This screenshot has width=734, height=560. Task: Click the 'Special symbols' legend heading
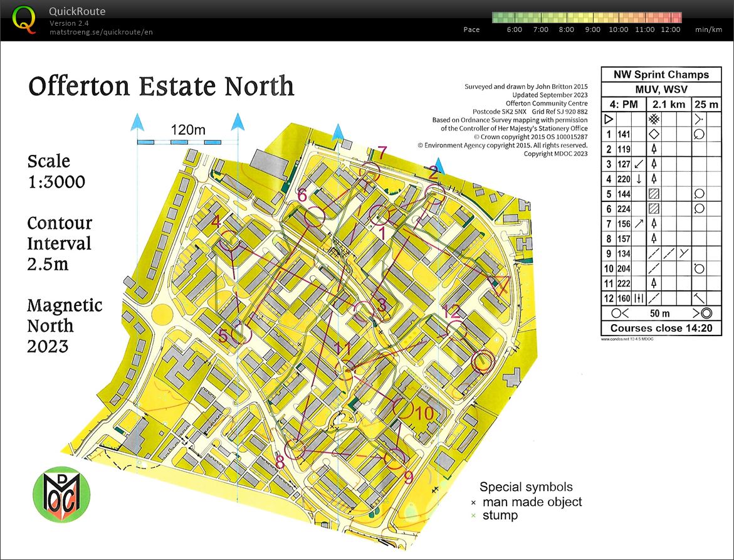click(526, 487)
